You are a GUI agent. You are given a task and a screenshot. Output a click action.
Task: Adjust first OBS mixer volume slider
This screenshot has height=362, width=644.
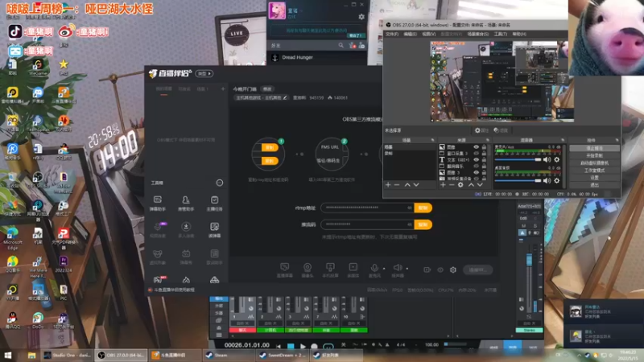[x=518, y=159]
